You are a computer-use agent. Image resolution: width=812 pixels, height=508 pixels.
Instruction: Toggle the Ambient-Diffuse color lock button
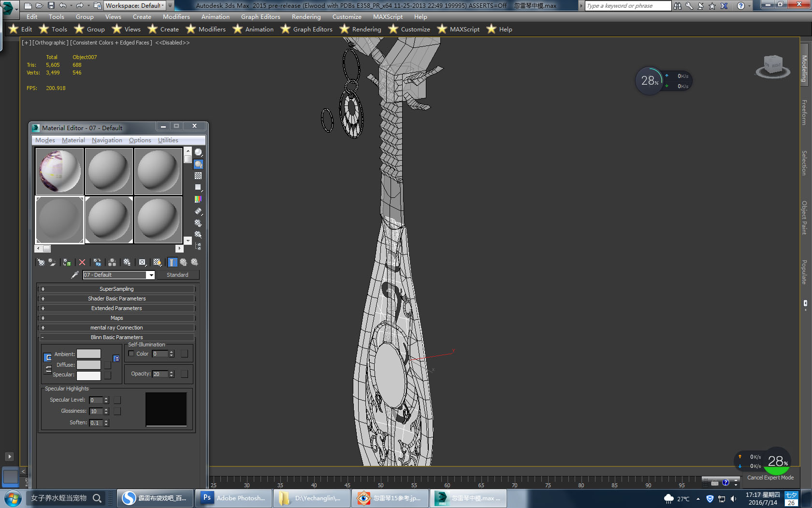[x=48, y=358]
